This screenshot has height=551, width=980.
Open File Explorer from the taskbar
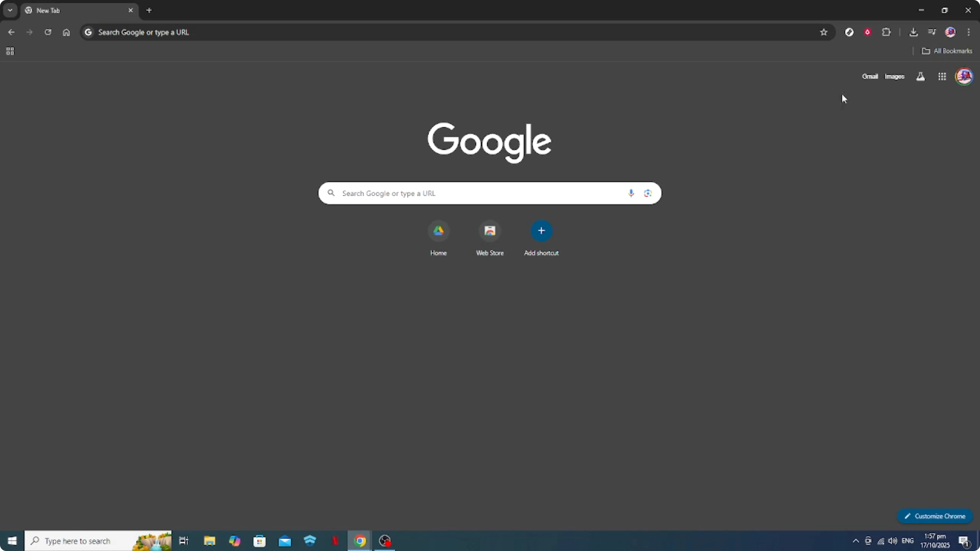pos(209,541)
